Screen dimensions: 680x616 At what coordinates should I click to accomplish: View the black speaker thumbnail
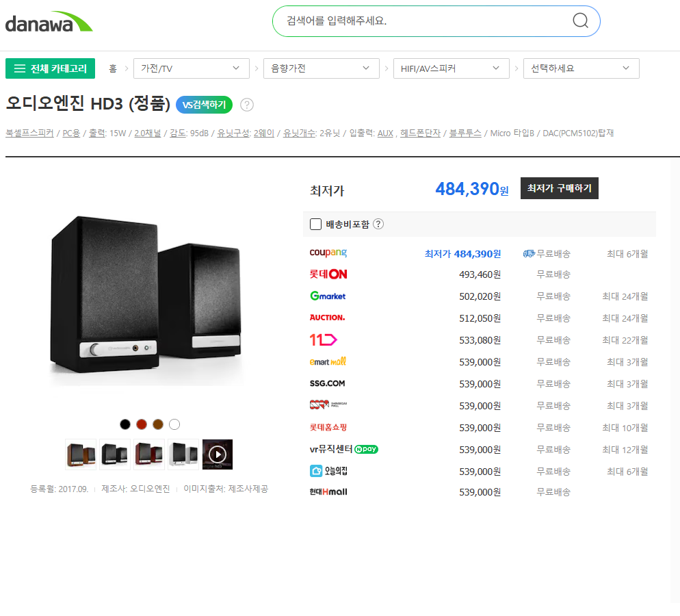click(115, 454)
